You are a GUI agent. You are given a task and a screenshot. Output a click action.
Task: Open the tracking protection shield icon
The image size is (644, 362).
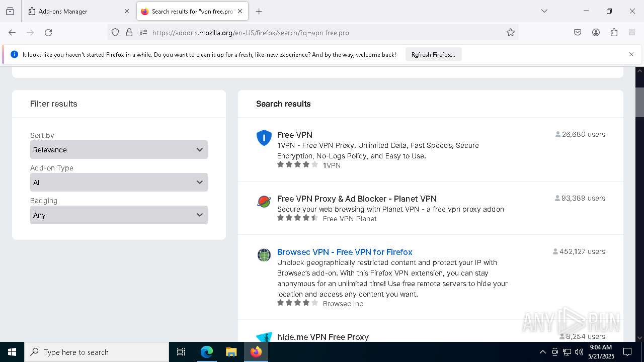[x=115, y=33]
